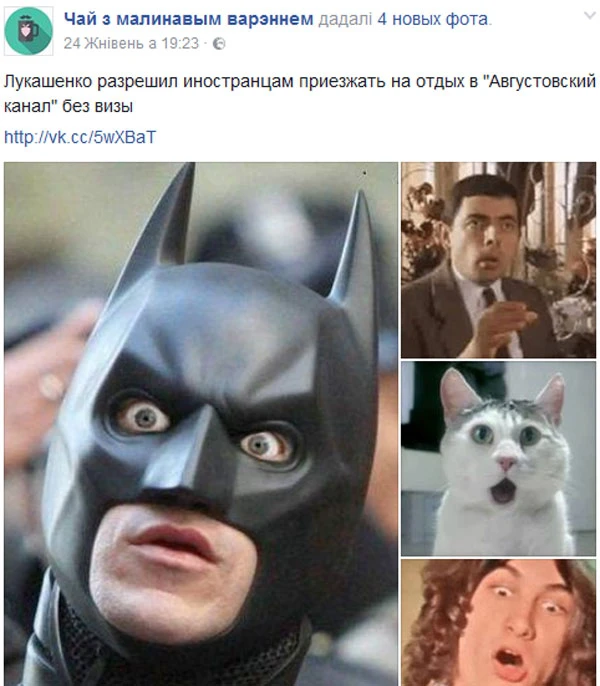Follow the http://vk.cc/5wXBaT link
The height and width of the screenshot is (686, 600).
[80, 137]
